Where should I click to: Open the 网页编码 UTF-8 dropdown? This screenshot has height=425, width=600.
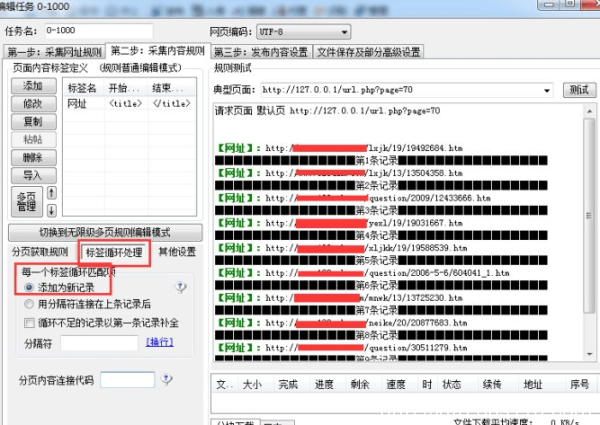point(345,32)
